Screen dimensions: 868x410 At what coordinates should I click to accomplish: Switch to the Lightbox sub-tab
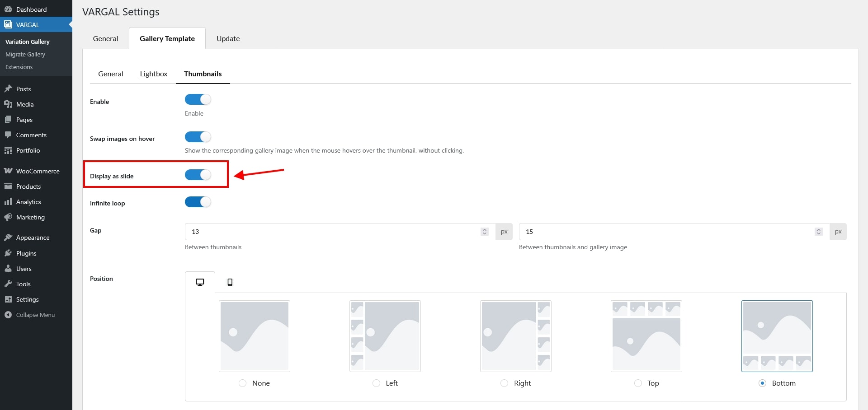pos(154,74)
